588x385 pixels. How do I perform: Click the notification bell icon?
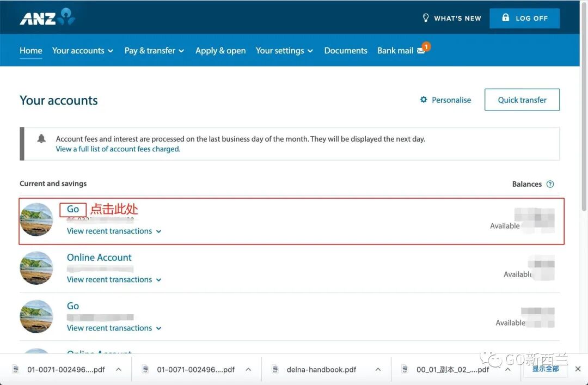[41, 138]
